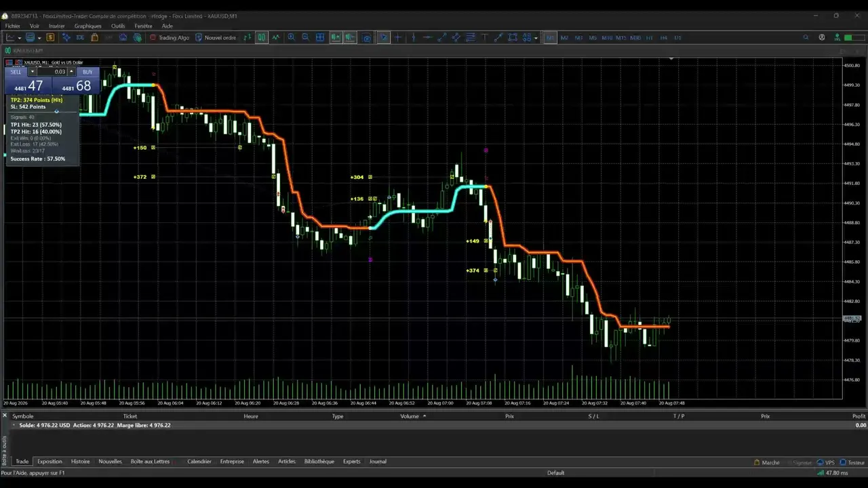Click the SELL button on chart
This screenshot has height=488, width=868.
[16, 72]
